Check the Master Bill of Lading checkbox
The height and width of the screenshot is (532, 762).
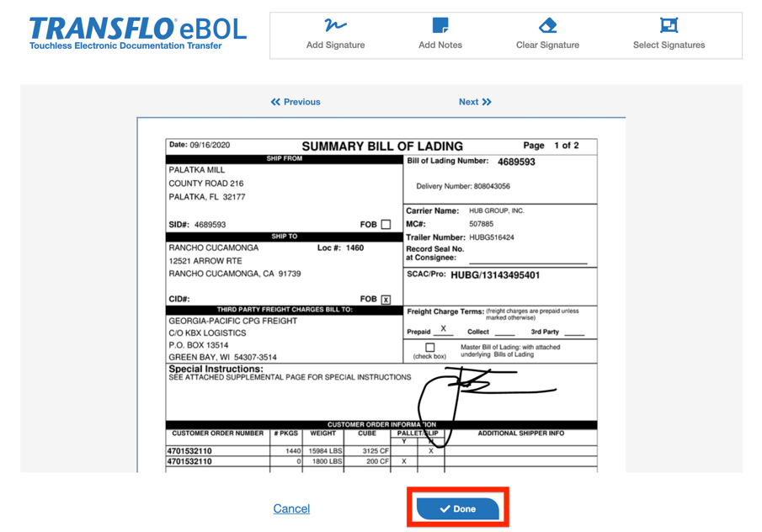click(430, 348)
